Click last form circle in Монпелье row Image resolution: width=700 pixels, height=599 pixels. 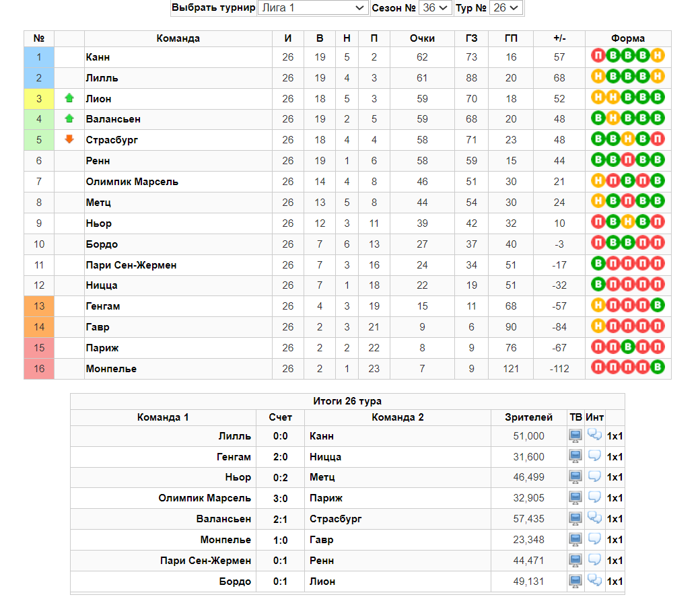click(x=657, y=367)
